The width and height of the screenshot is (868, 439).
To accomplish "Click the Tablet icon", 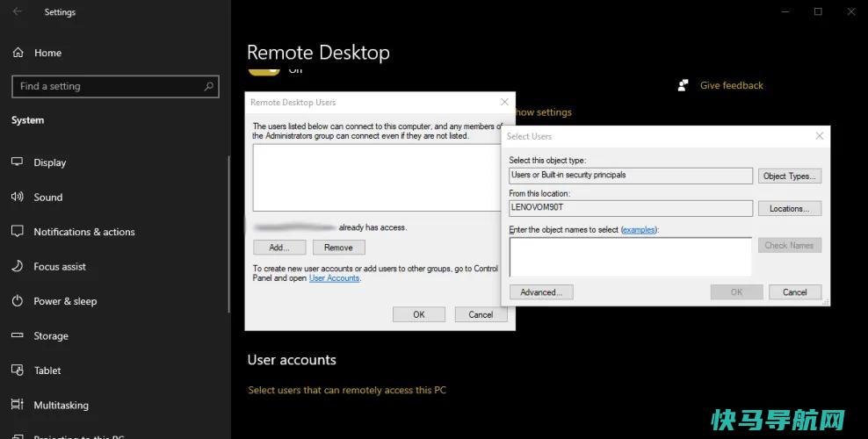I will [18, 370].
